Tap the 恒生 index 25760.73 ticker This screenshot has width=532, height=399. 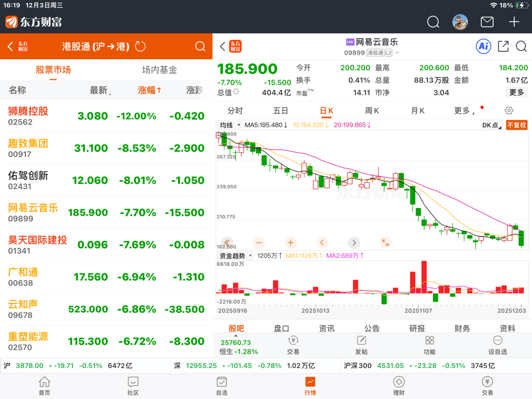pos(238,347)
